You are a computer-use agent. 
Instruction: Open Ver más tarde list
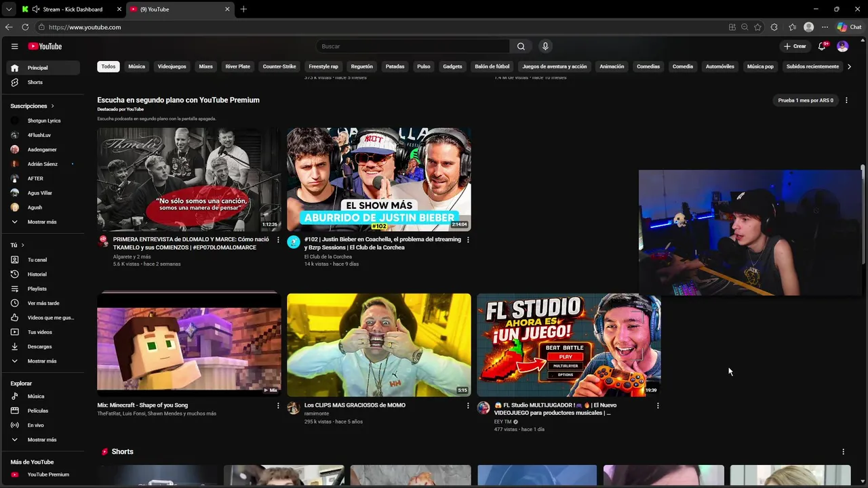(43, 303)
